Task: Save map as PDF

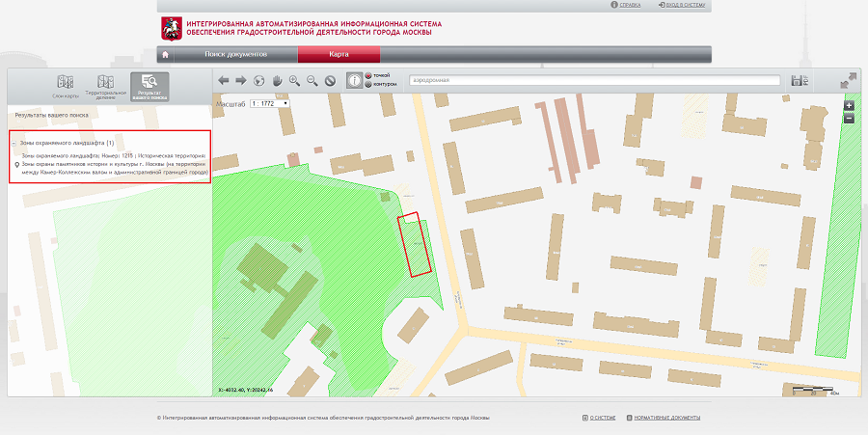Action: [x=800, y=80]
